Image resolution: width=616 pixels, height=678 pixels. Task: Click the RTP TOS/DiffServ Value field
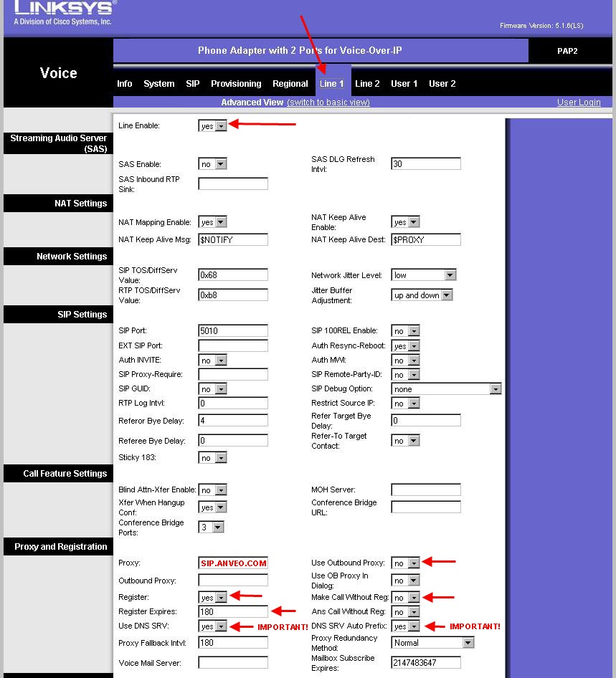233,295
